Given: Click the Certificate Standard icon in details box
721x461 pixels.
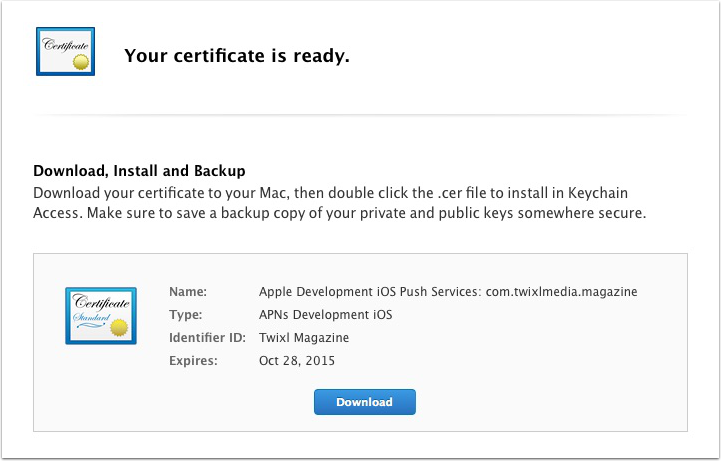Looking at the screenshot, I should [x=101, y=316].
